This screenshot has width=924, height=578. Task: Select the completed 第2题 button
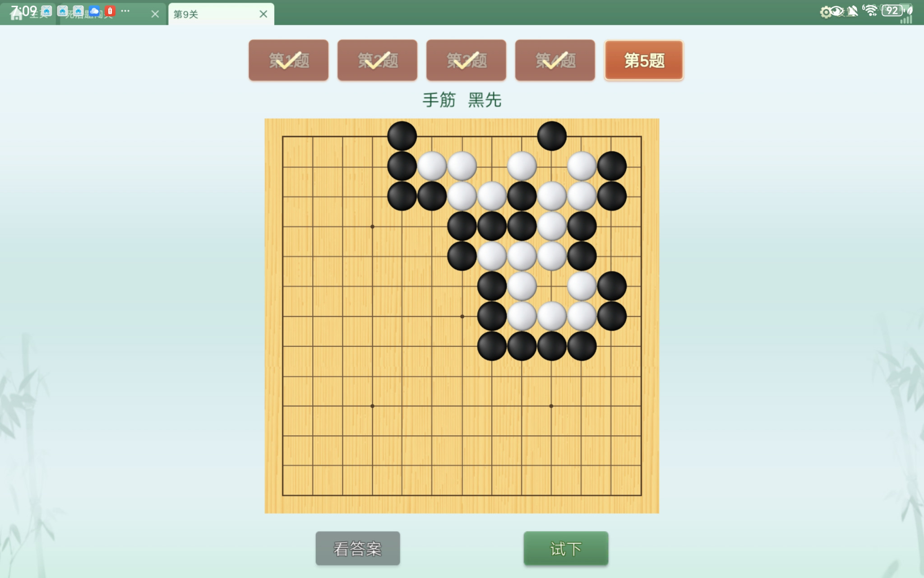[x=377, y=60]
